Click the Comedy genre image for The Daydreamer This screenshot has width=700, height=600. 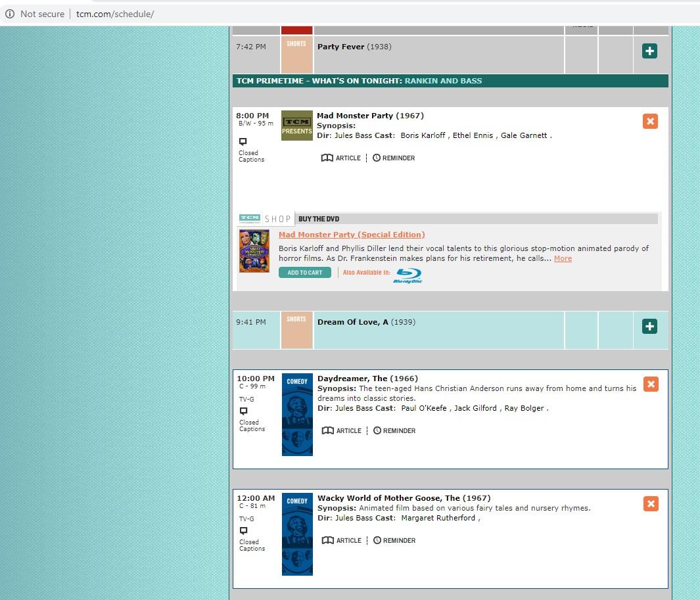click(x=297, y=415)
